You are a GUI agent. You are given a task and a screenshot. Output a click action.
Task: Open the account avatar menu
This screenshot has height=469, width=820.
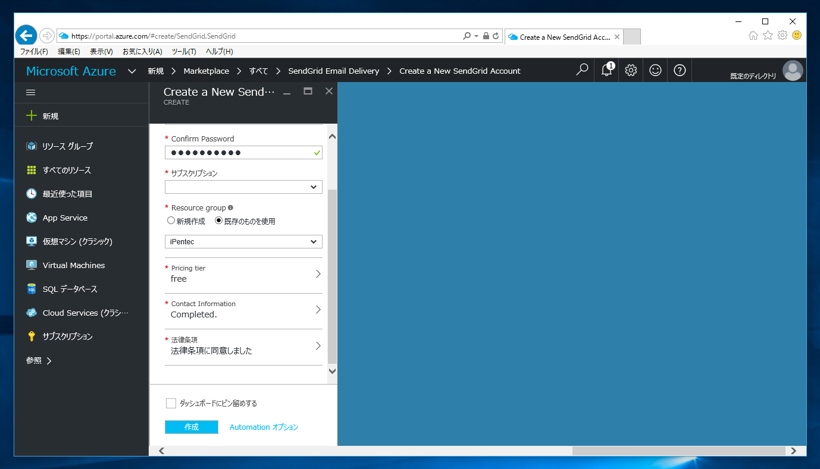point(792,71)
